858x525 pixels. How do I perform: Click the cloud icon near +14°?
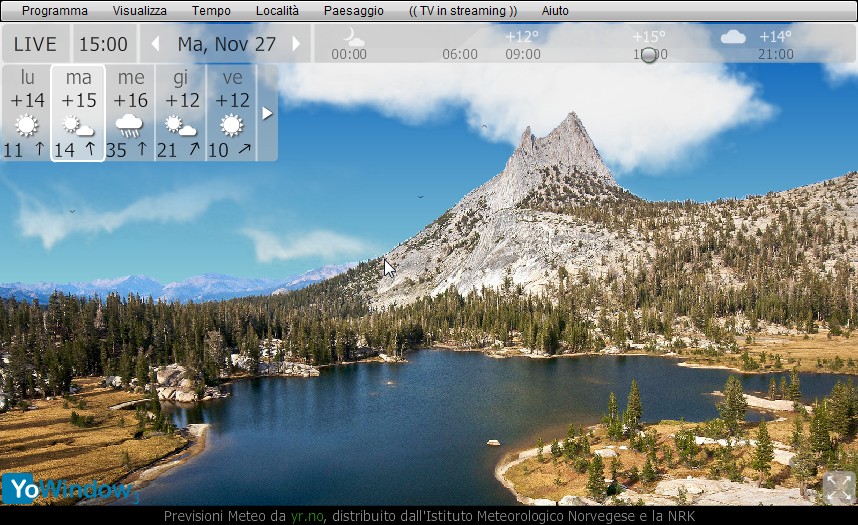point(733,37)
